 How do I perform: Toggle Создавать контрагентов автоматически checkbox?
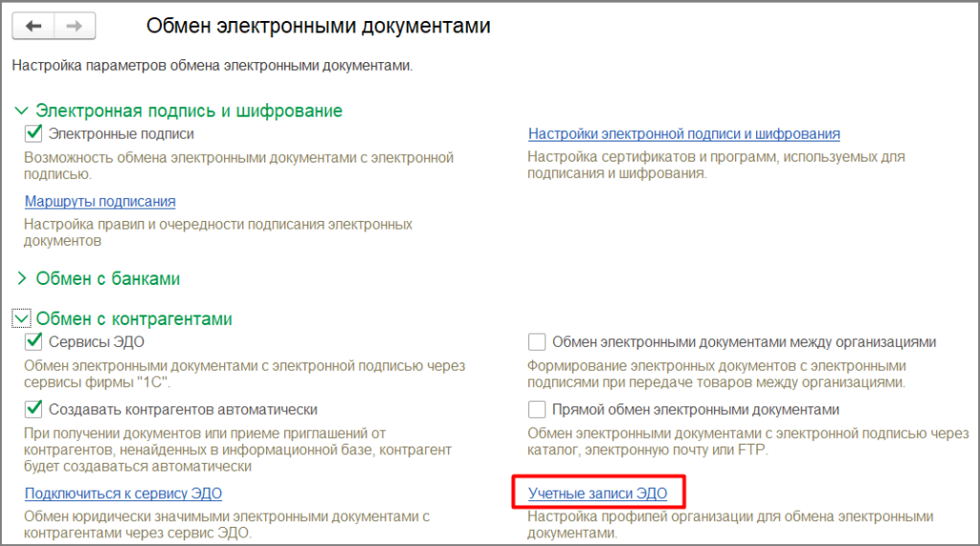[x=34, y=409]
